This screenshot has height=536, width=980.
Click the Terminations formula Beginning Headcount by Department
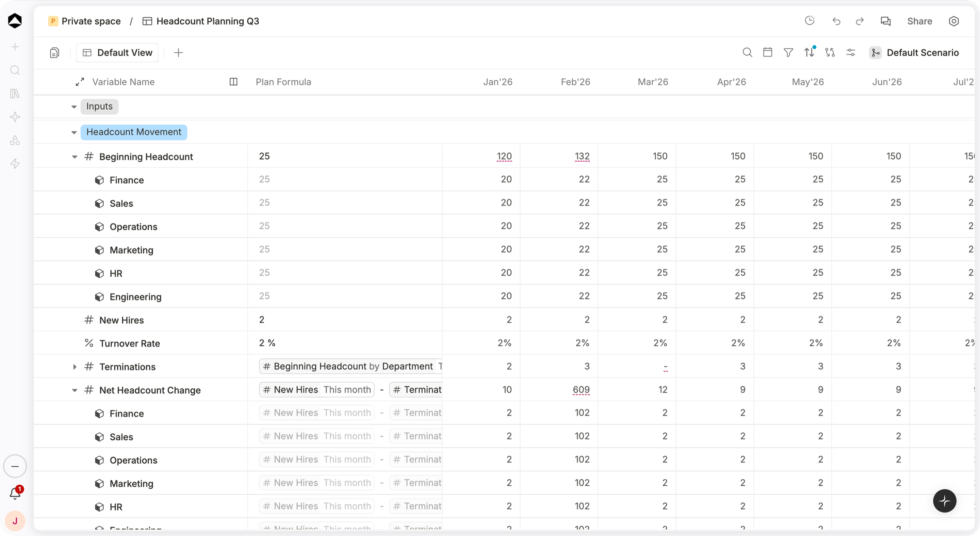pyautogui.click(x=350, y=366)
